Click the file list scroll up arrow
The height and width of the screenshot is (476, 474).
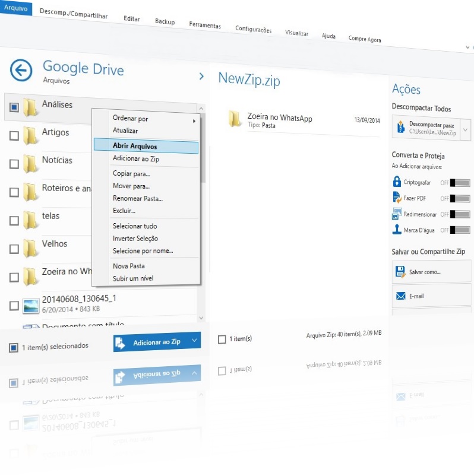[x=201, y=109]
